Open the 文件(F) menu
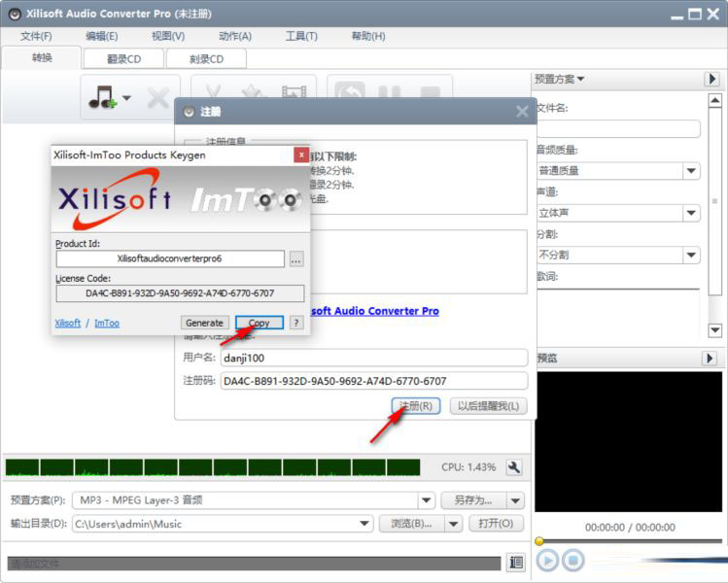 [36, 36]
